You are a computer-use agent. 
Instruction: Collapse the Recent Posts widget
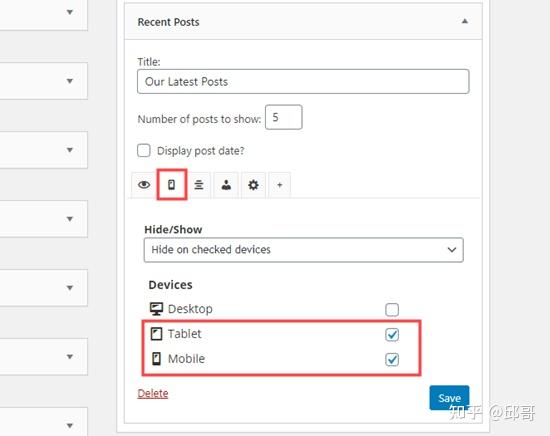(x=464, y=21)
